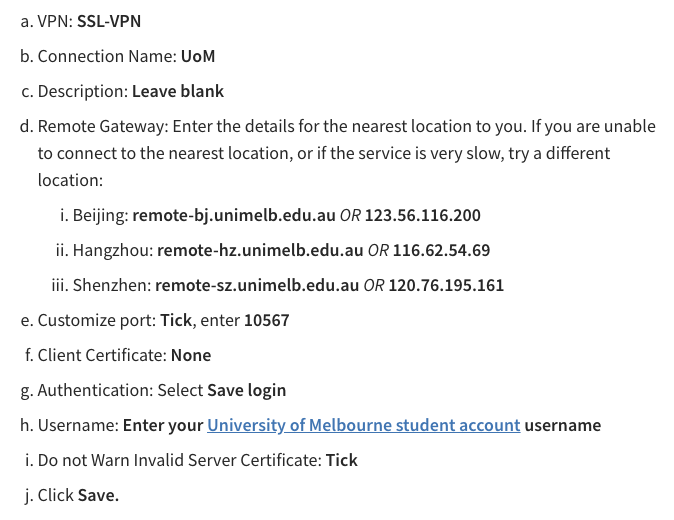Open the University of Melbourne student account link

click(364, 425)
